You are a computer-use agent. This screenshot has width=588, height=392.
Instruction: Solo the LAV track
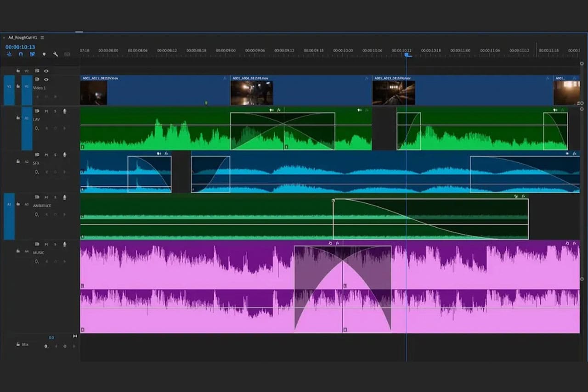pos(55,111)
